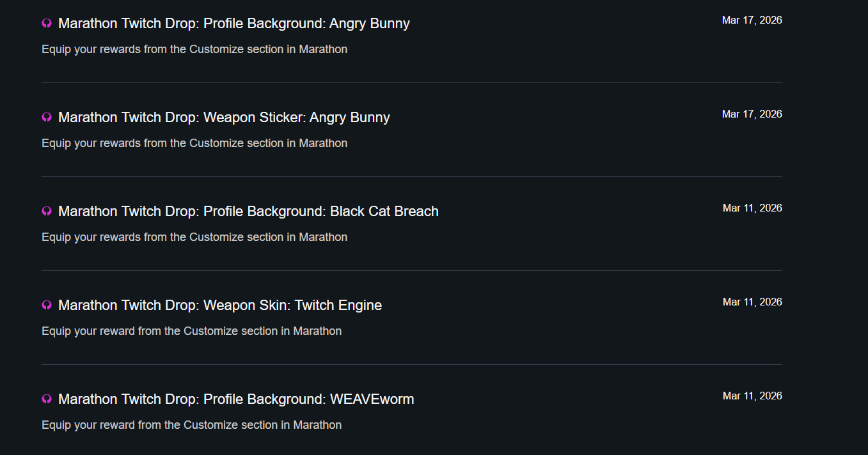Click the pink icon beside WEAVEworm background
The width and height of the screenshot is (868, 455).
click(47, 399)
